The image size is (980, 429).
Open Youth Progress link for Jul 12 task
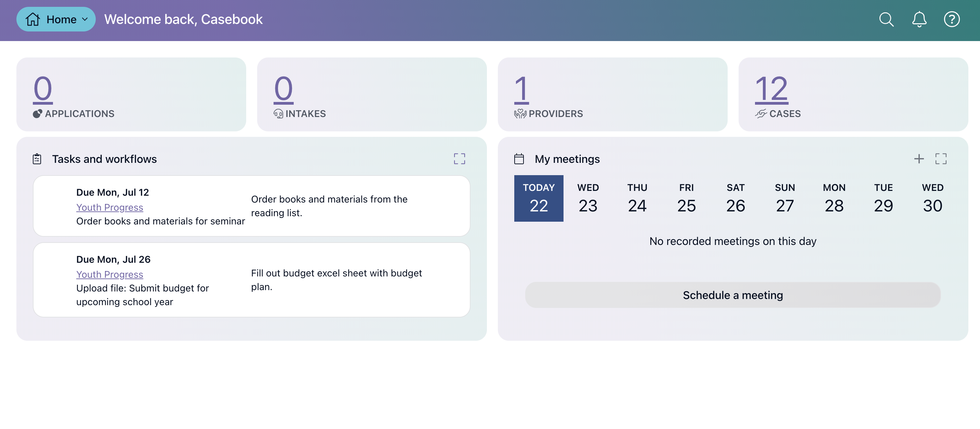(x=109, y=207)
